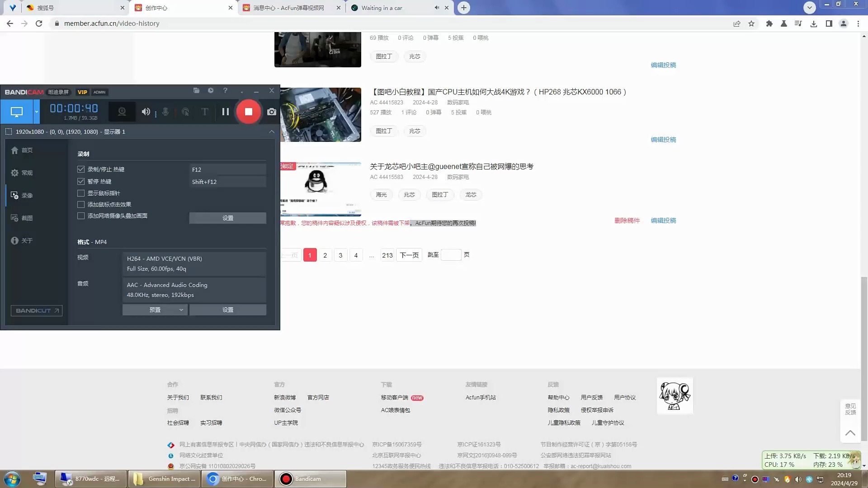This screenshot has width=868, height=488.
Task: Toggle the text overlay T icon in Bandicam
Action: (x=205, y=112)
